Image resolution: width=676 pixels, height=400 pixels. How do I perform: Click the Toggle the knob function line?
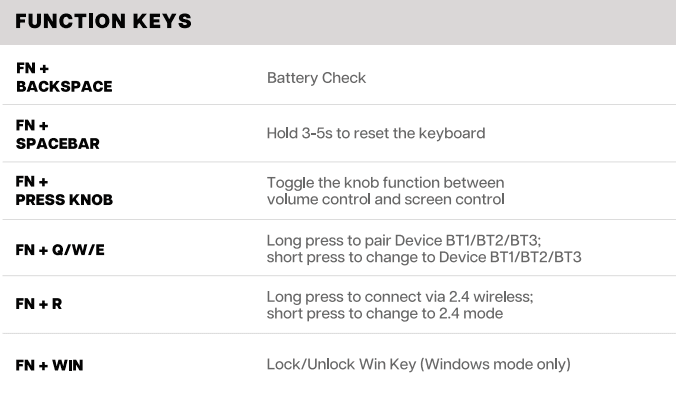(x=385, y=183)
